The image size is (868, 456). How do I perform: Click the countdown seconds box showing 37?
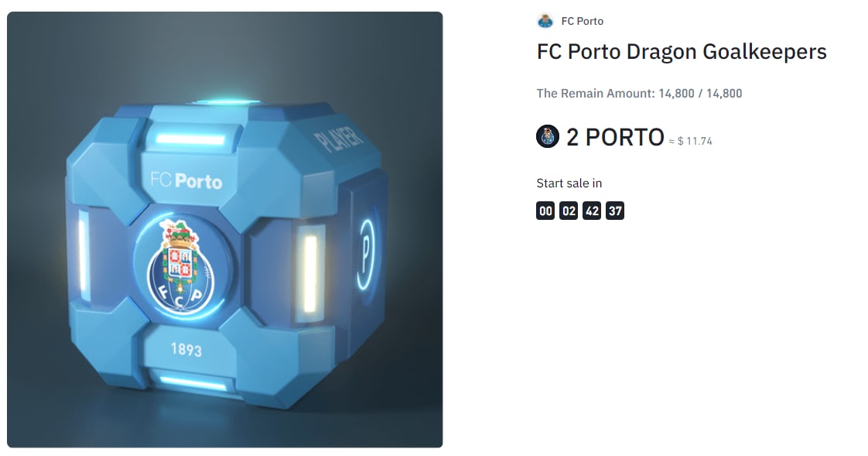coord(615,211)
